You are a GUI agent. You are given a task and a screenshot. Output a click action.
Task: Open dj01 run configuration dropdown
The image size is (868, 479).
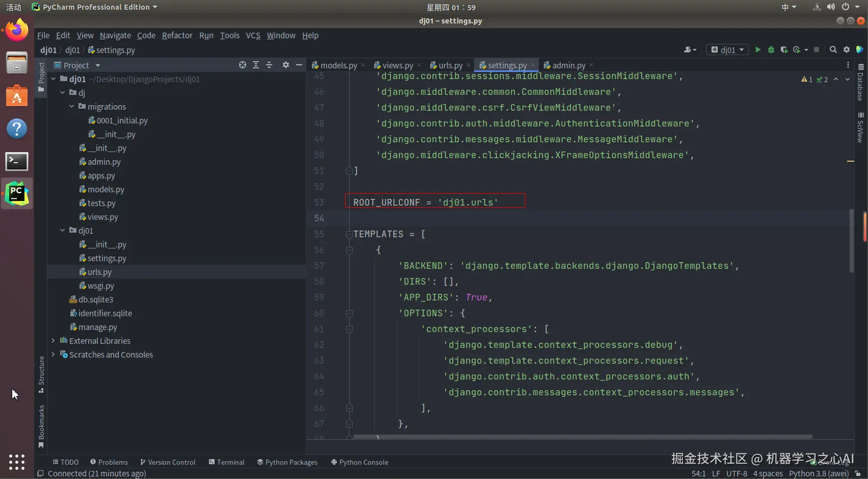(728, 49)
